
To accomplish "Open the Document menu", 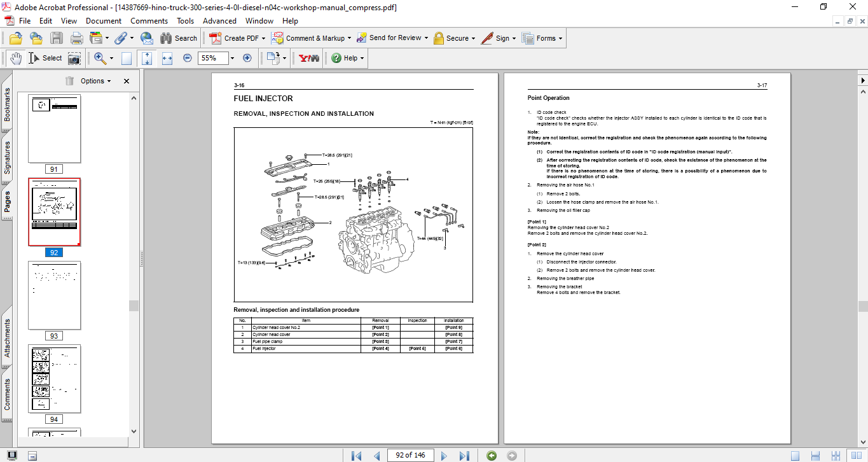I will click(104, 21).
